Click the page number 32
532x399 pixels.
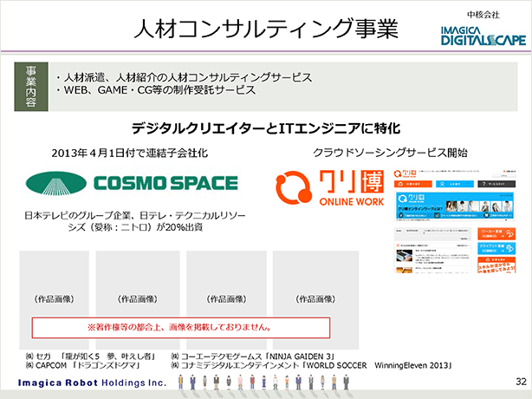(x=521, y=382)
